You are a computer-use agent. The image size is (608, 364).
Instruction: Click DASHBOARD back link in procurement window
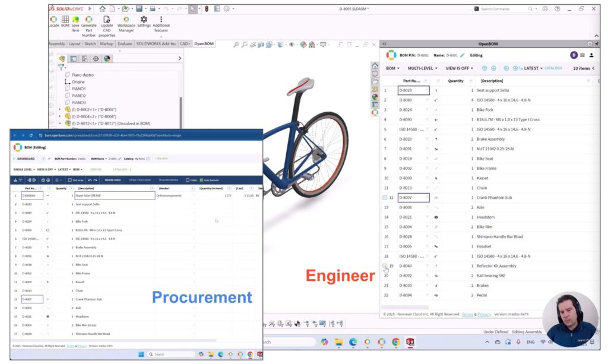click(x=24, y=159)
